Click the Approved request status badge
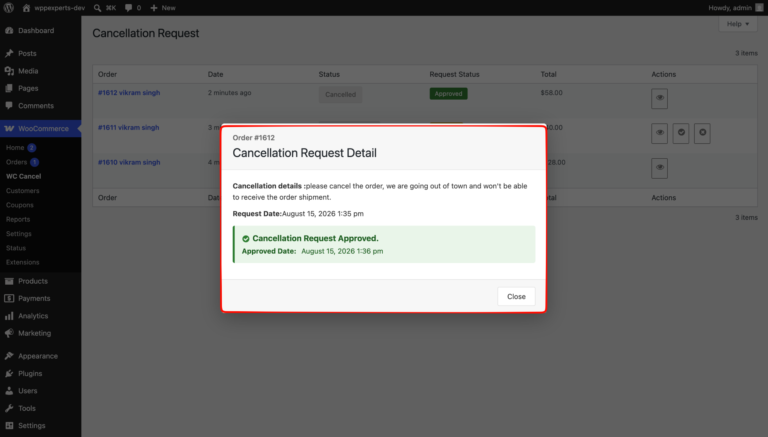This screenshot has width=768, height=437. click(448, 94)
